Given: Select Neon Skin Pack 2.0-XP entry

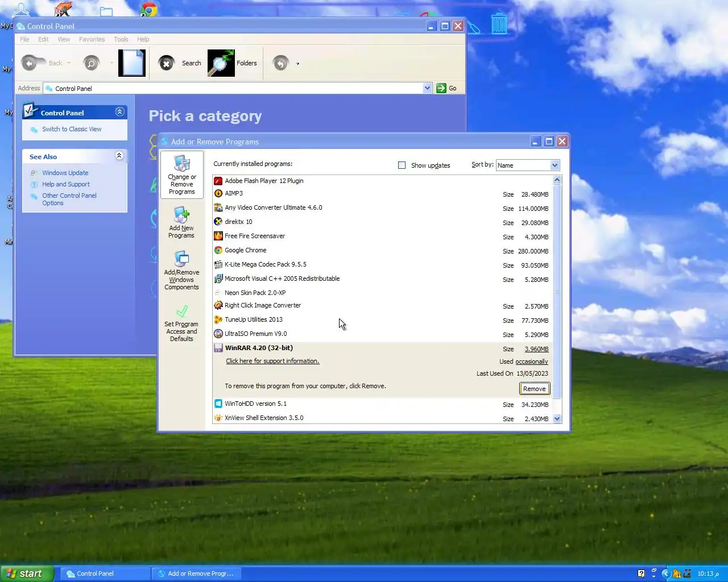Looking at the screenshot, I should (x=382, y=293).
